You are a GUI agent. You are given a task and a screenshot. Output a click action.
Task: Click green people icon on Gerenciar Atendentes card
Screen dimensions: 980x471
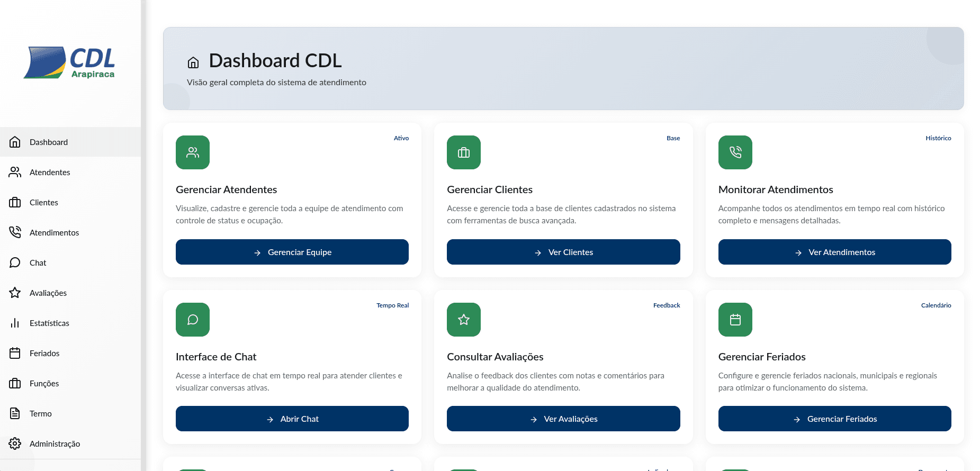click(193, 152)
